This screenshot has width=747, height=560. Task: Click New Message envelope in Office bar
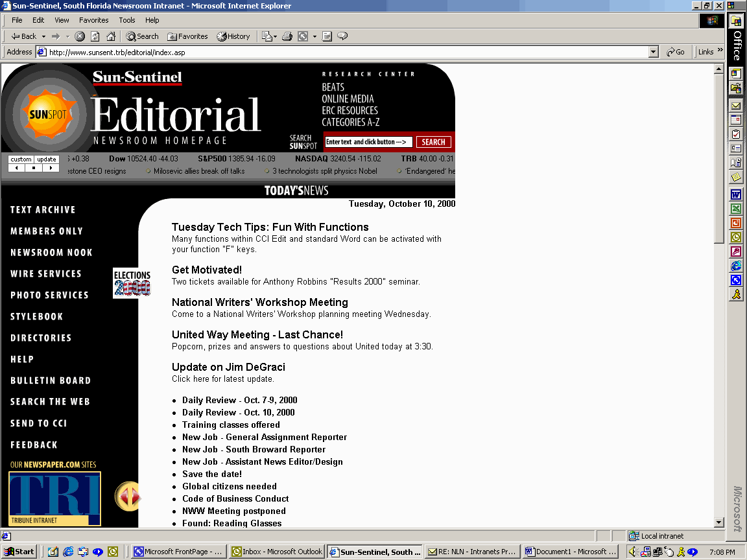736,106
